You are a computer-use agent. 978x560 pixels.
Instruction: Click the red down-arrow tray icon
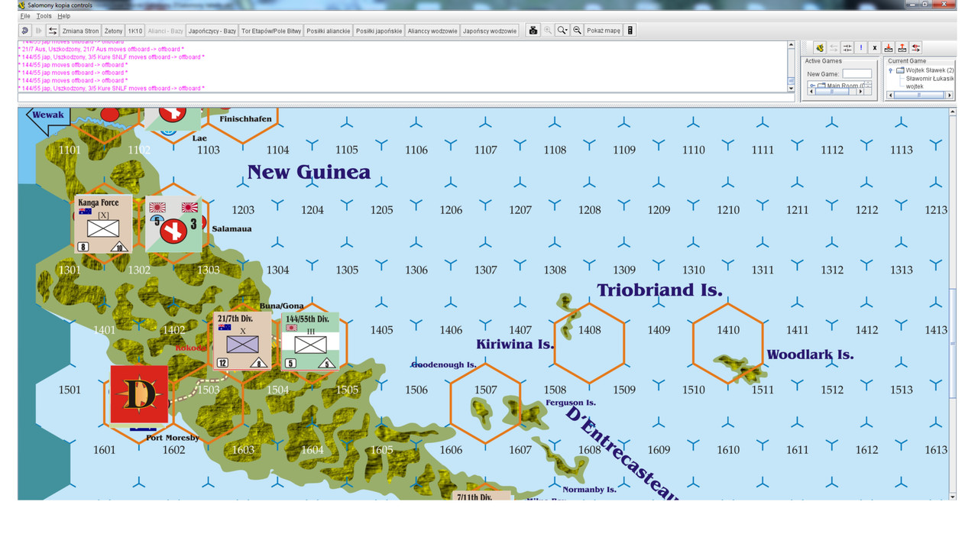[889, 48]
